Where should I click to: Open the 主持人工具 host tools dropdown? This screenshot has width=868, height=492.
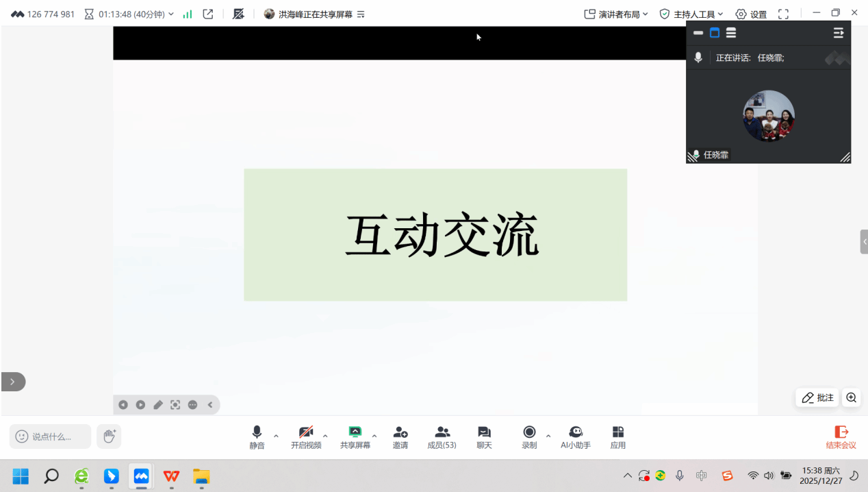[691, 14]
